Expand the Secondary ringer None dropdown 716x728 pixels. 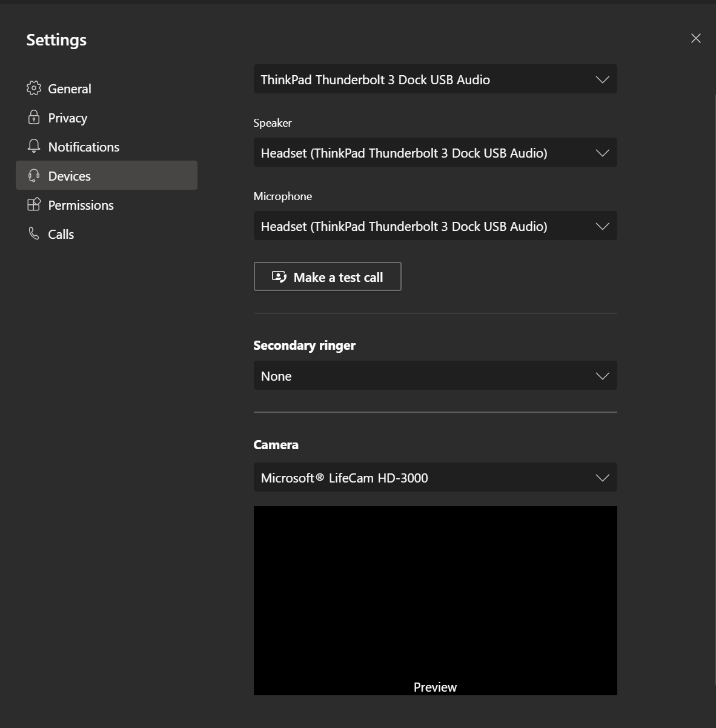point(435,375)
